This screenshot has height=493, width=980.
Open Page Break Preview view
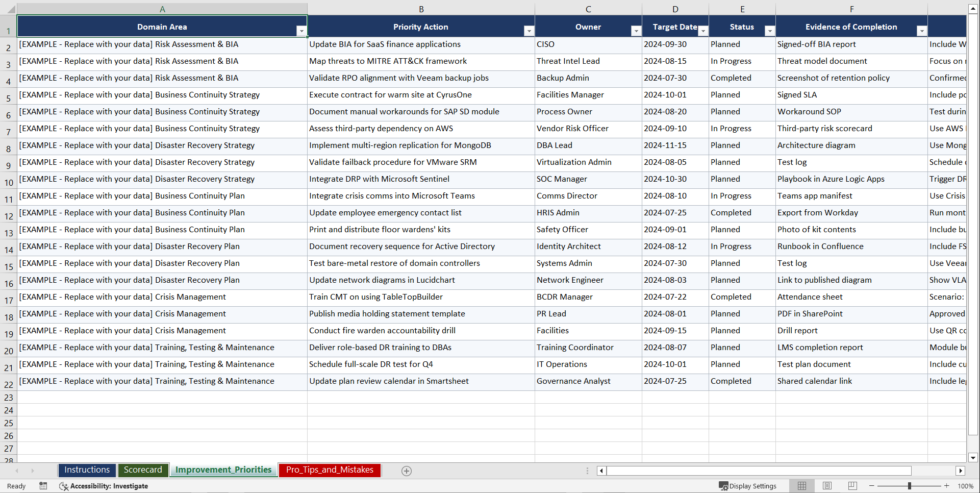(x=851, y=486)
